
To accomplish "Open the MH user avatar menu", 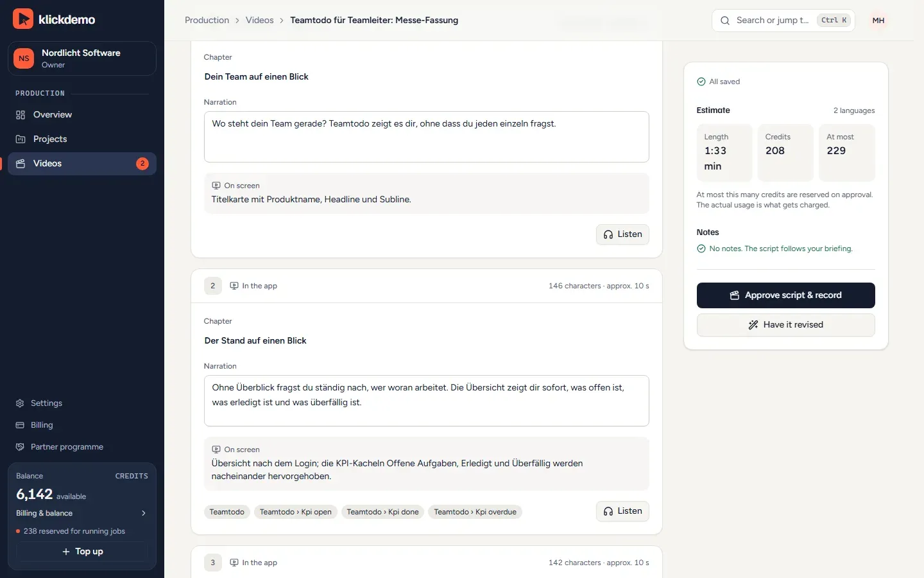I will (878, 21).
